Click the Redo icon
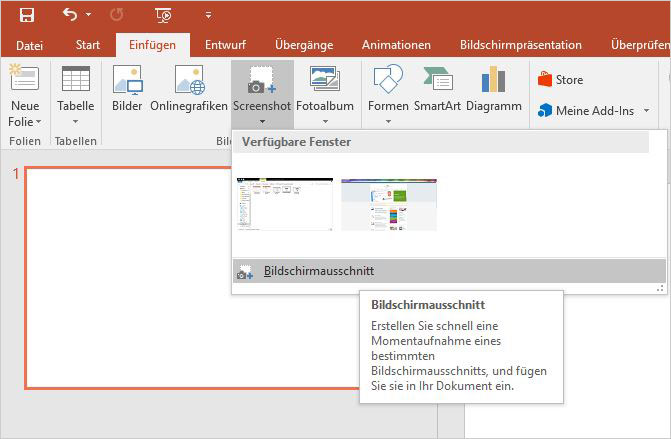671x439 pixels. 116,15
